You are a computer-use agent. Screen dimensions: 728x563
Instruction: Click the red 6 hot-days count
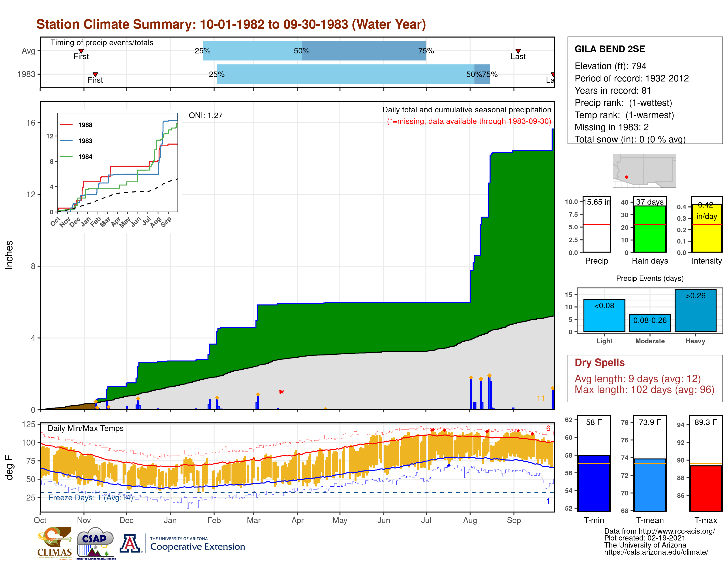pyautogui.click(x=548, y=428)
